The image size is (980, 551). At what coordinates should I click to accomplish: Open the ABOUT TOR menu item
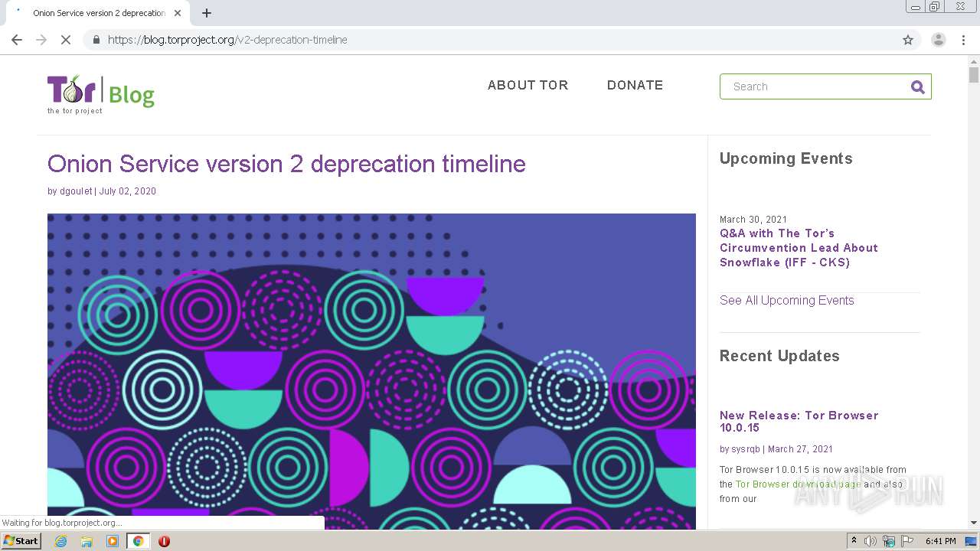528,85
